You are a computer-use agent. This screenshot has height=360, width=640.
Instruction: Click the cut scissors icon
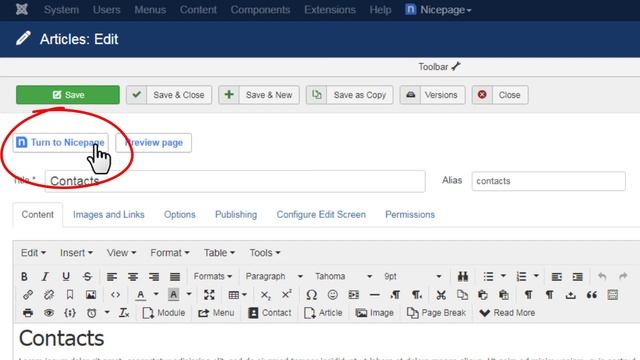pos(441,295)
